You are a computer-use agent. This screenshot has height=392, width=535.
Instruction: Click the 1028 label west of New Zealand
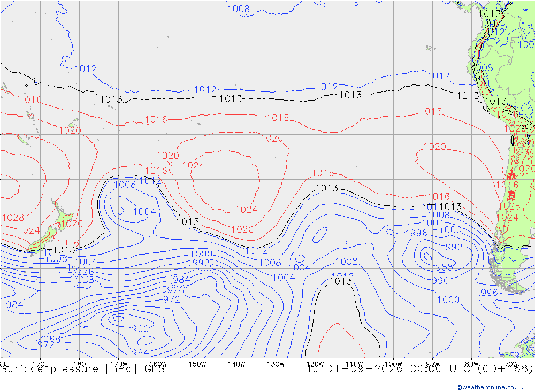click(x=13, y=218)
